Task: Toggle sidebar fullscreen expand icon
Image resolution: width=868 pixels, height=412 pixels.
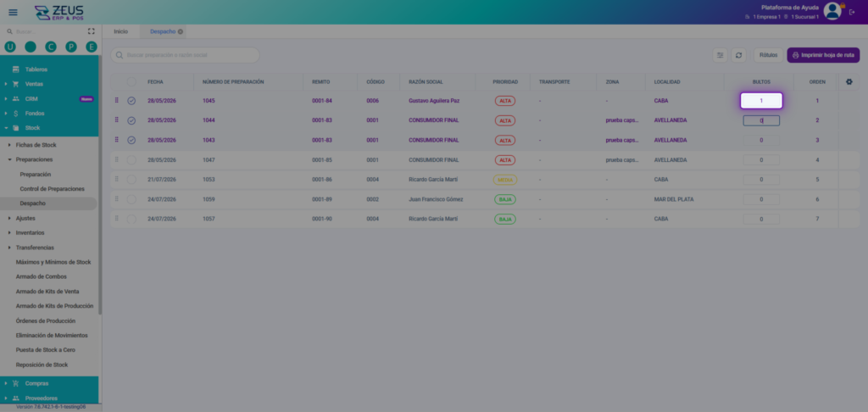Action: tap(92, 31)
